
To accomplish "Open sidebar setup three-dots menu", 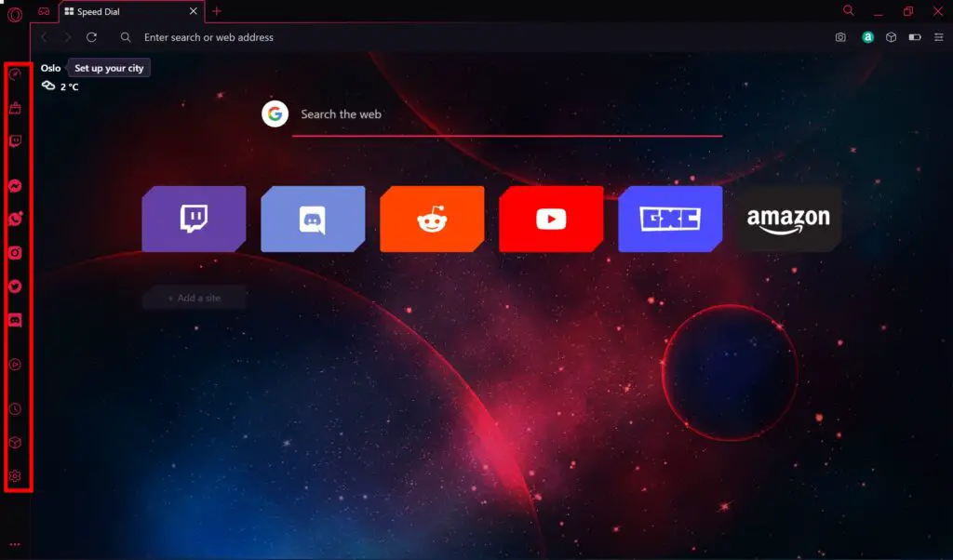I will 15,545.
